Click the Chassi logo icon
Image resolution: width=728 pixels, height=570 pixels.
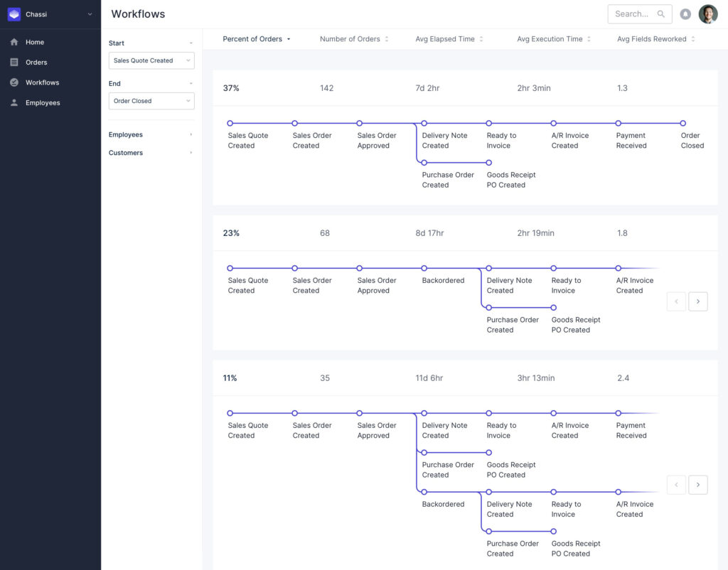coord(14,14)
